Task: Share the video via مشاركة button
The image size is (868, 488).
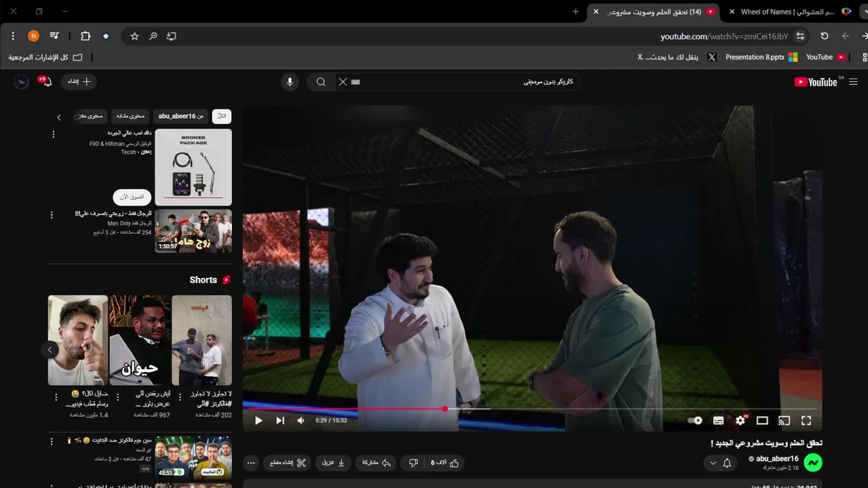Action: [377, 463]
